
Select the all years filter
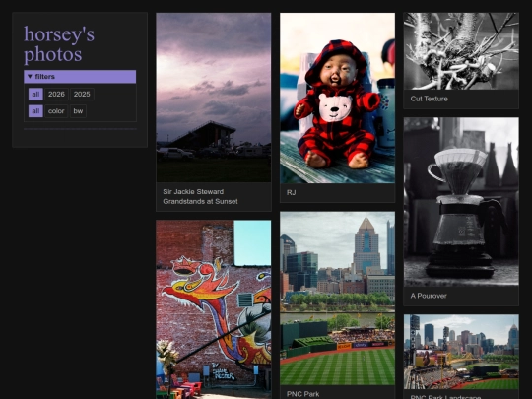[35, 94]
